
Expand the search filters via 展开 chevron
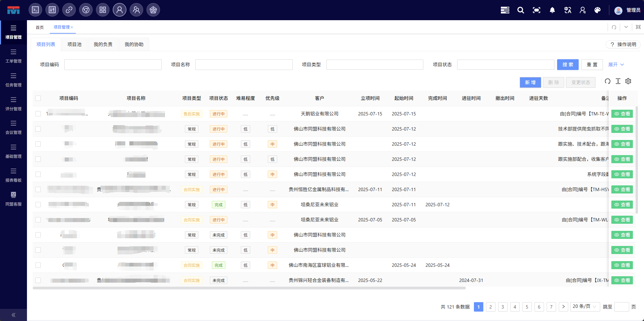[x=615, y=64]
